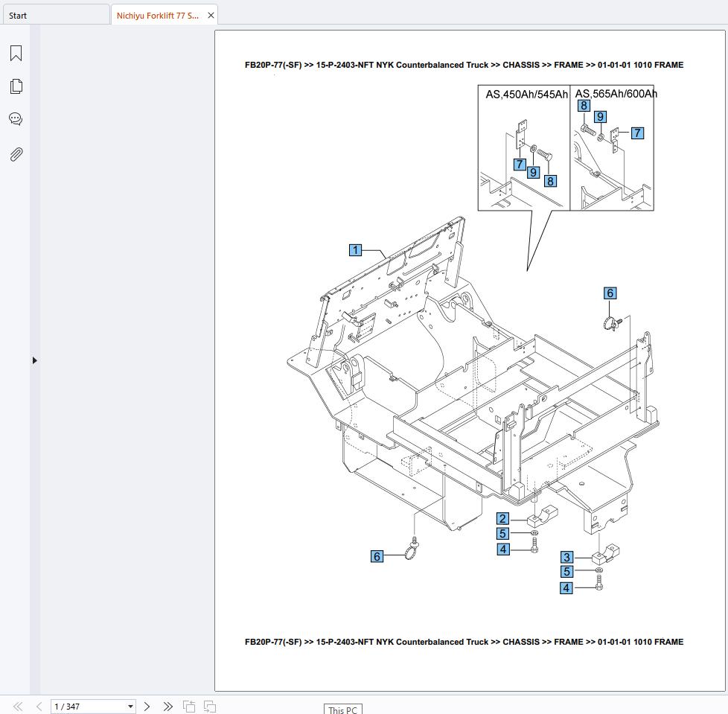Click the bottom page footer FB20P-77(-SF) breadcrumb text
The width and height of the screenshot is (728, 714).
464,642
